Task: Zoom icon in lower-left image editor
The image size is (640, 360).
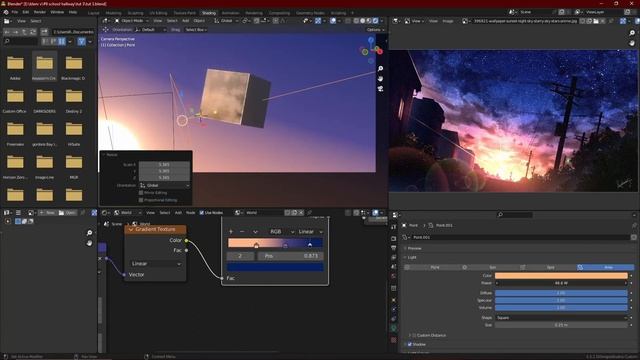Action: pos(89,233)
